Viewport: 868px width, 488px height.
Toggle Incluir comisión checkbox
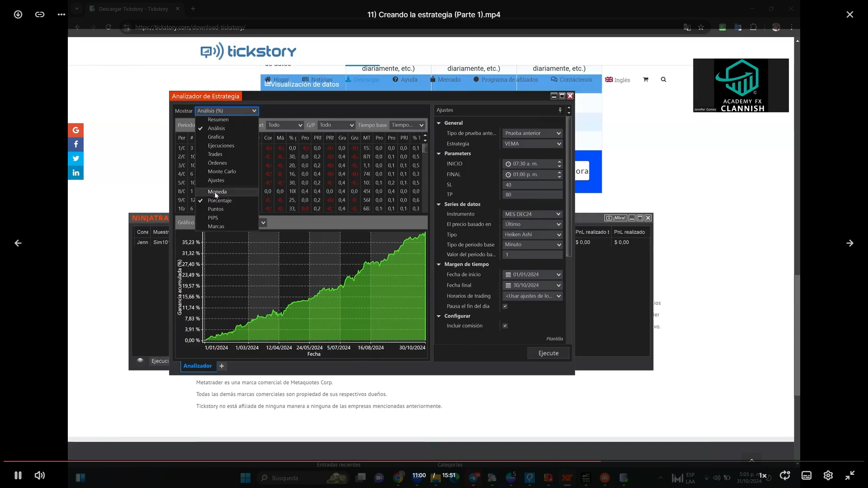coord(505,326)
